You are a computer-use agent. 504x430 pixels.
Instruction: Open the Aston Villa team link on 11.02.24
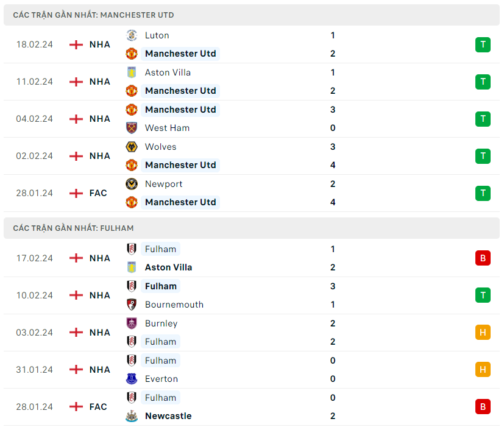coord(168,72)
